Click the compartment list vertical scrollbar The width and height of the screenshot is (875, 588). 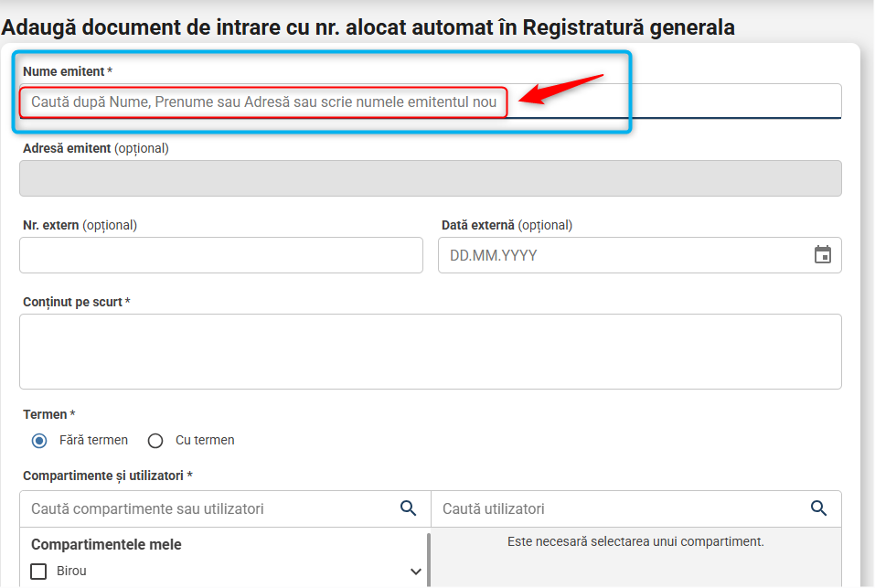coord(429,560)
